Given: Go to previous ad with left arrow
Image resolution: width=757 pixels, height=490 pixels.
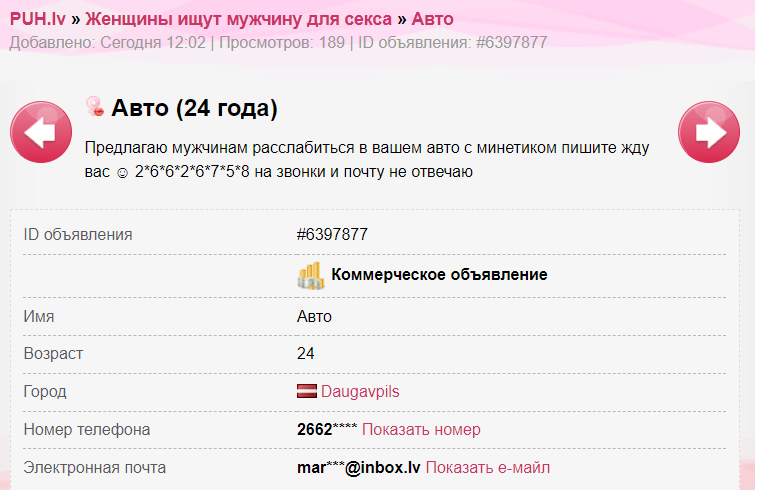Looking at the screenshot, I should point(40,132).
